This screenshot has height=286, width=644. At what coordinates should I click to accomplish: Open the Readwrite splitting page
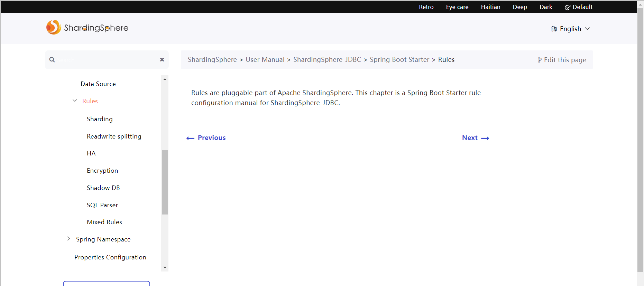114,136
